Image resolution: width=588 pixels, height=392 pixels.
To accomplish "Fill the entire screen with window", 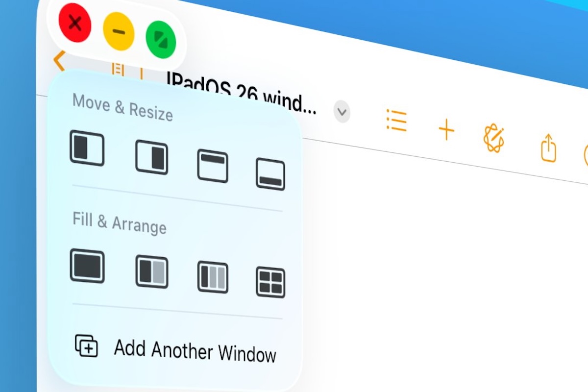I will pos(87,266).
